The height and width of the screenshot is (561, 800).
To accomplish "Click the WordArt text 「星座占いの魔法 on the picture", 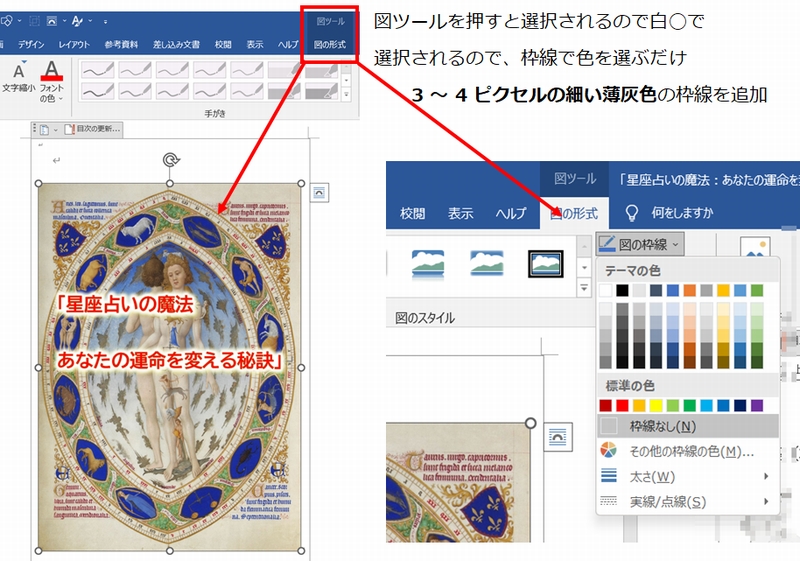I will [x=124, y=304].
